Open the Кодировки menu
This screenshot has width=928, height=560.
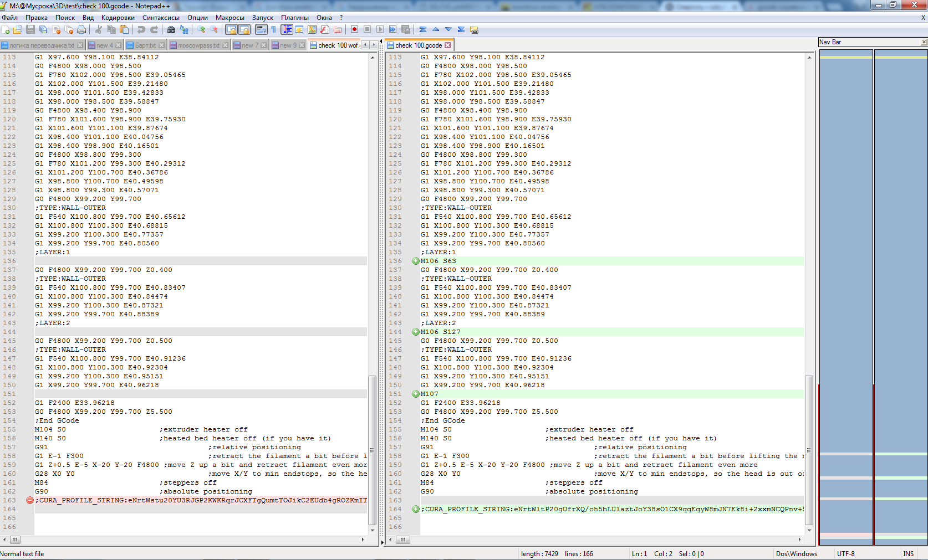[118, 18]
